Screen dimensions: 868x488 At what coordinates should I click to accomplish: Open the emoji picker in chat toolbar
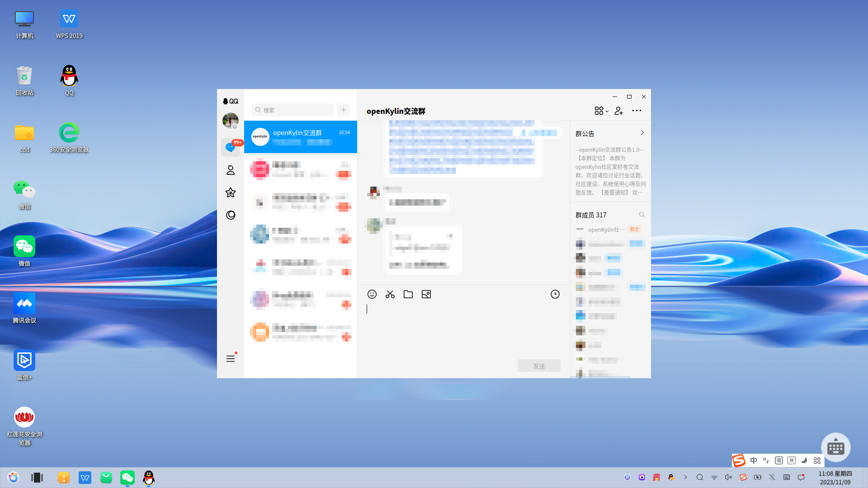click(x=372, y=294)
